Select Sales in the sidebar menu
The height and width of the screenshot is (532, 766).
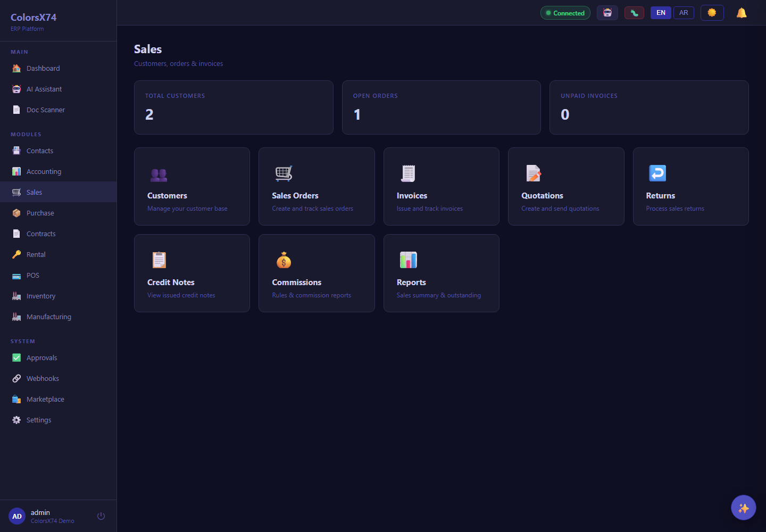(58, 192)
